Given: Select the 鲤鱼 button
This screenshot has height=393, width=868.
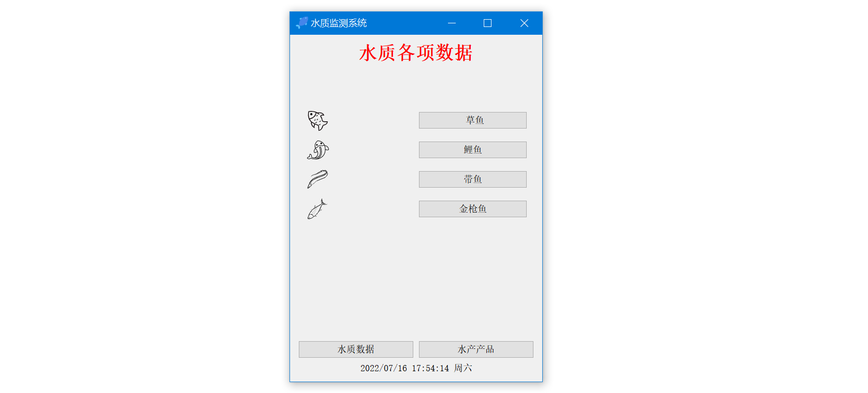Looking at the screenshot, I should point(472,150).
